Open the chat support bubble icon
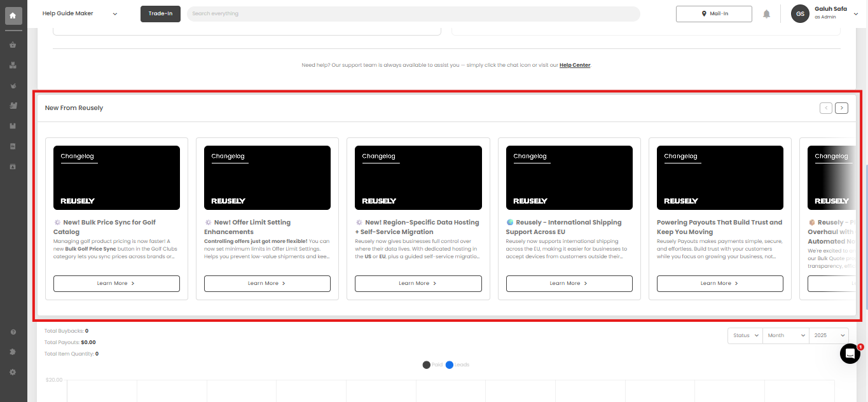Screen dimensions: 868x402 tap(850, 354)
